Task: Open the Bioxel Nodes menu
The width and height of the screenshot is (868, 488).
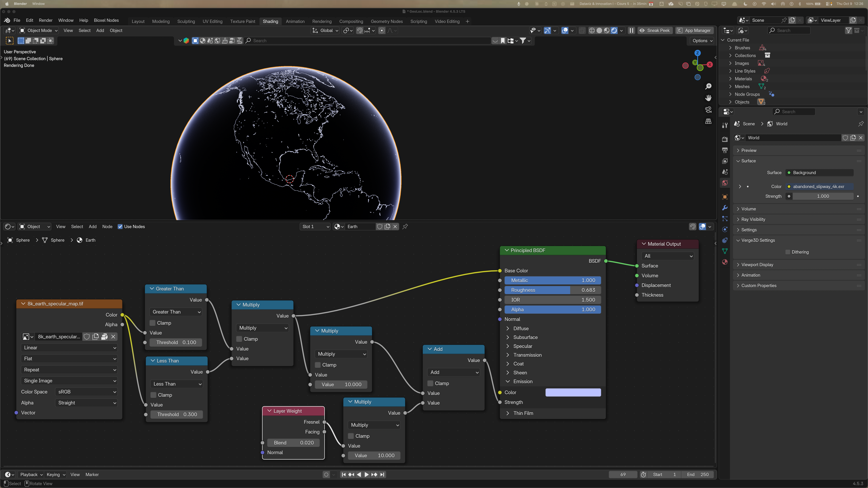Action: 106,21
